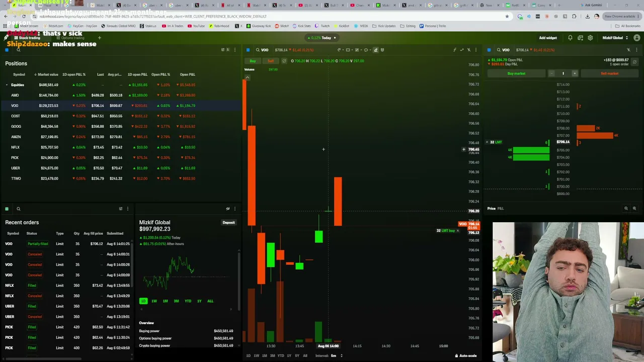The height and width of the screenshot is (362, 644).
Task: Open the profile avatar menu
Action: click(636, 38)
